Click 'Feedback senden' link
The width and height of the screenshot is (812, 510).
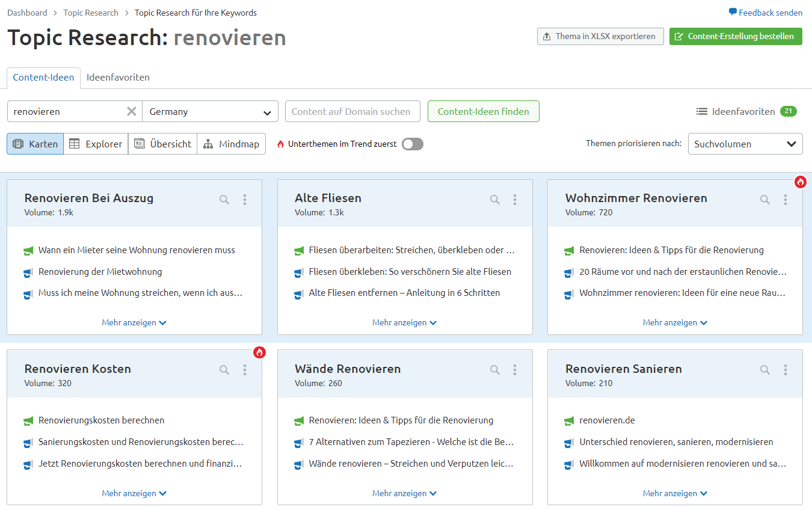765,13
